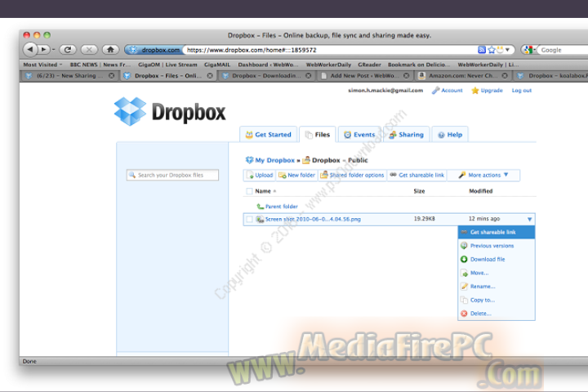
Task: Open the GReader bookmark
Action: click(369, 65)
